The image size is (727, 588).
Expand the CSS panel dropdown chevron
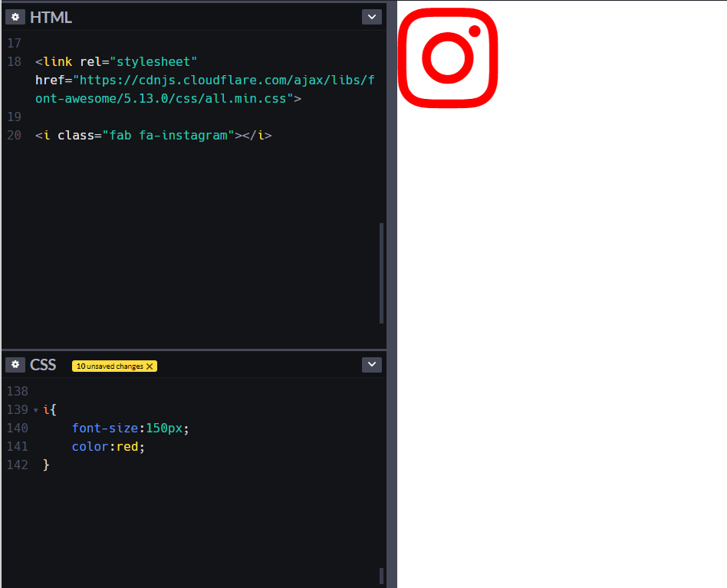click(x=372, y=365)
